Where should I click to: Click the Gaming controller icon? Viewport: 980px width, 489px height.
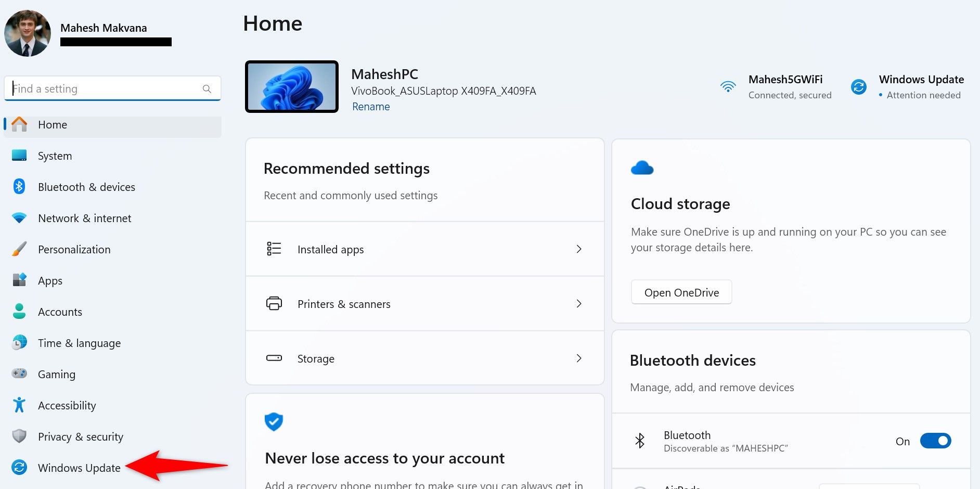click(x=19, y=374)
